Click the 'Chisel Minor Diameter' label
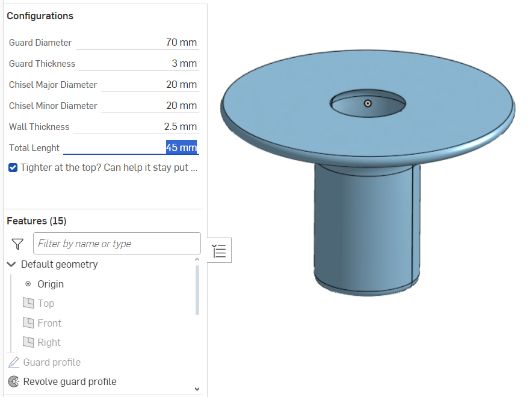Screen dimensions: 532x397 point(53,106)
